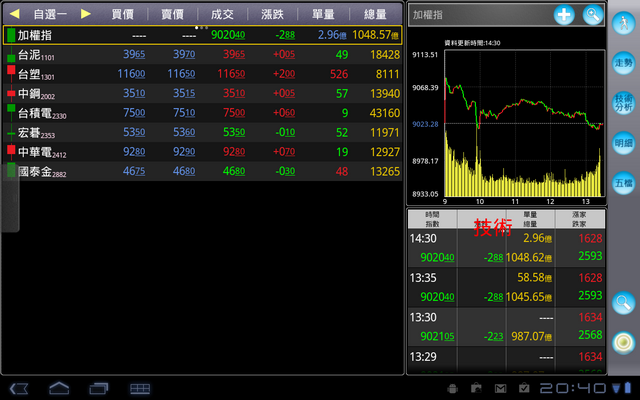Select 國泰金 2882 stock row

point(202,171)
